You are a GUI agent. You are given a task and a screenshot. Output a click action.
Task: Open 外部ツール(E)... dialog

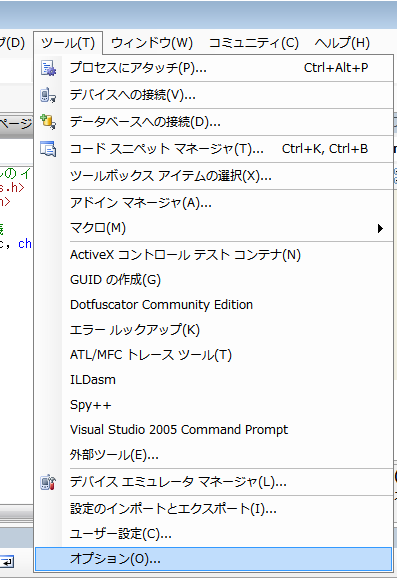click(214, 455)
